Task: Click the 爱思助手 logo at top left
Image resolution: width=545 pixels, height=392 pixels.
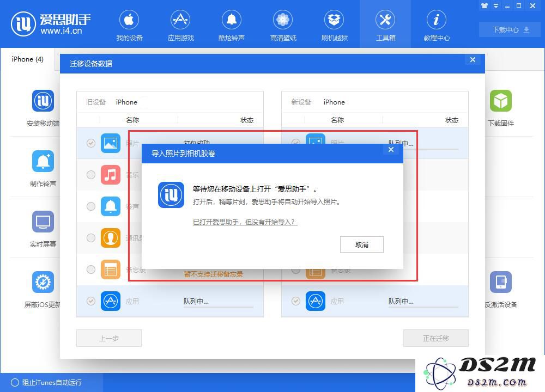Action: click(x=51, y=23)
